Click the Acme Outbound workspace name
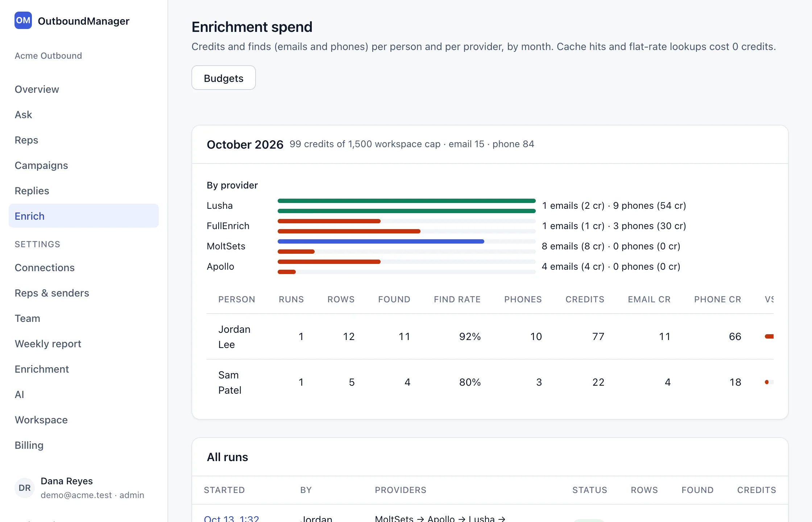Image resolution: width=812 pixels, height=522 pixels. point(48,56)
